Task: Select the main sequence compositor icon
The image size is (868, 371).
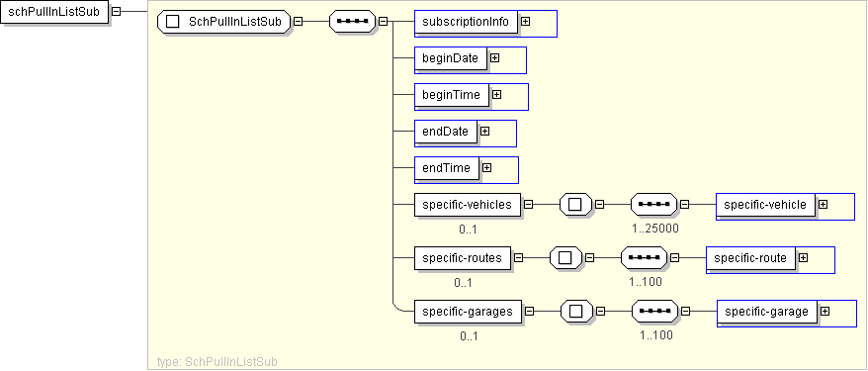Action: coord(353,22)
